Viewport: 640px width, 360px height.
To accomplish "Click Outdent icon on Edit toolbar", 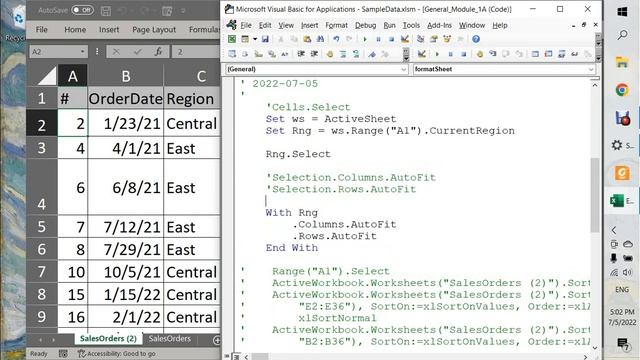I will pos(315,54).
